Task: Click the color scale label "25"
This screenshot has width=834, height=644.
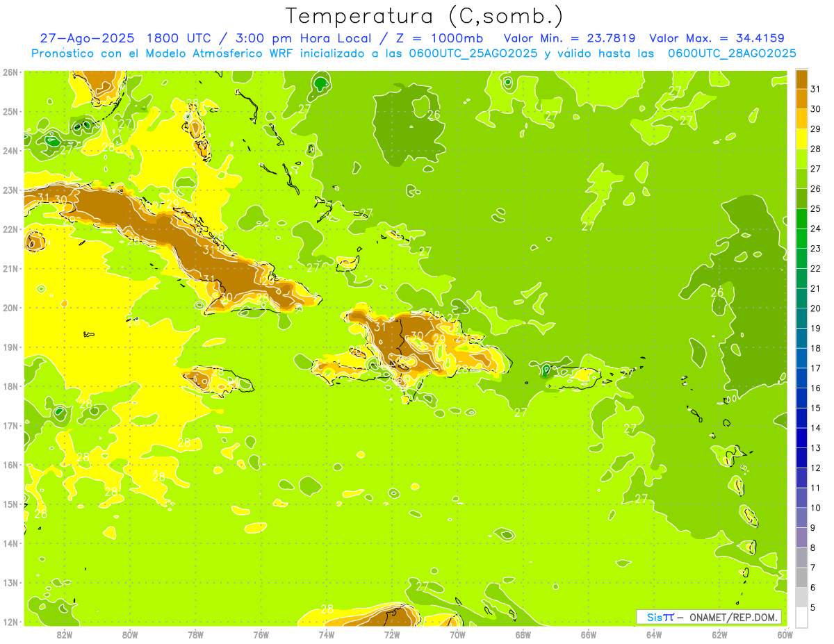Action: [x=816, y=208]
